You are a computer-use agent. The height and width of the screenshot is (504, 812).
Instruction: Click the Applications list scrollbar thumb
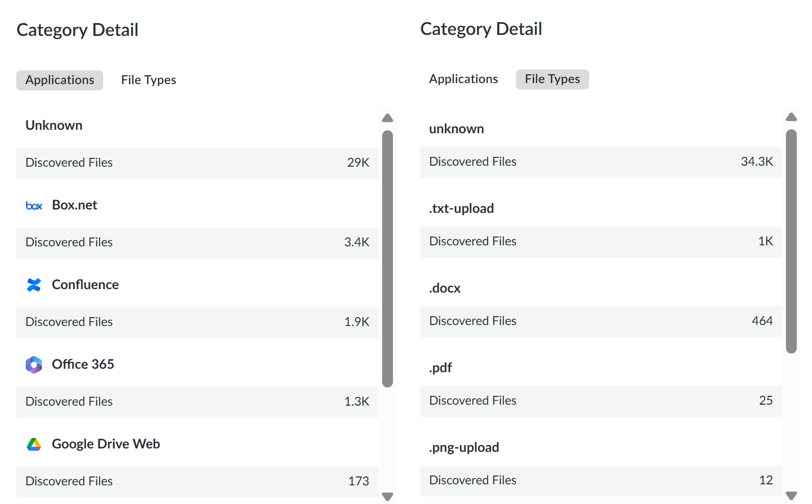point(388,258)
